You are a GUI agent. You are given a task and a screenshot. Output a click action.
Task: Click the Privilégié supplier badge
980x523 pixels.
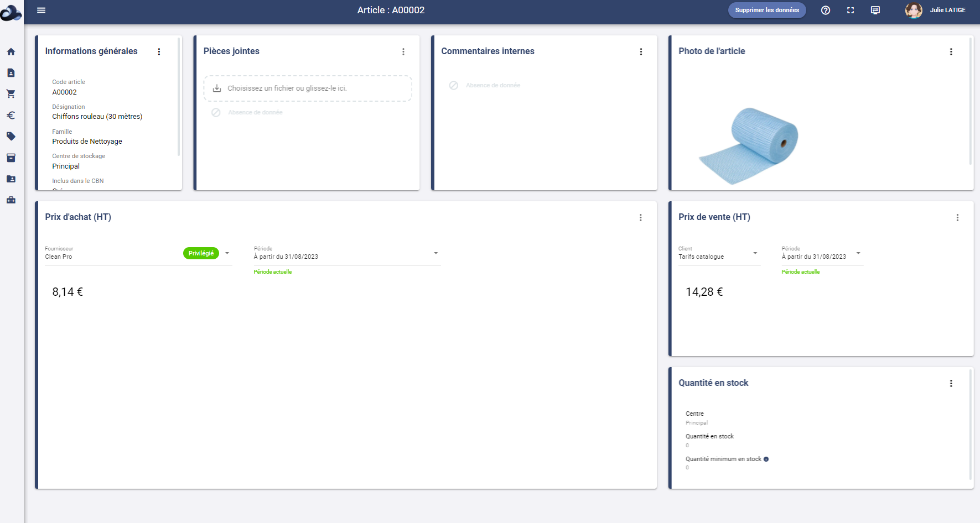(x=201, y=253)
